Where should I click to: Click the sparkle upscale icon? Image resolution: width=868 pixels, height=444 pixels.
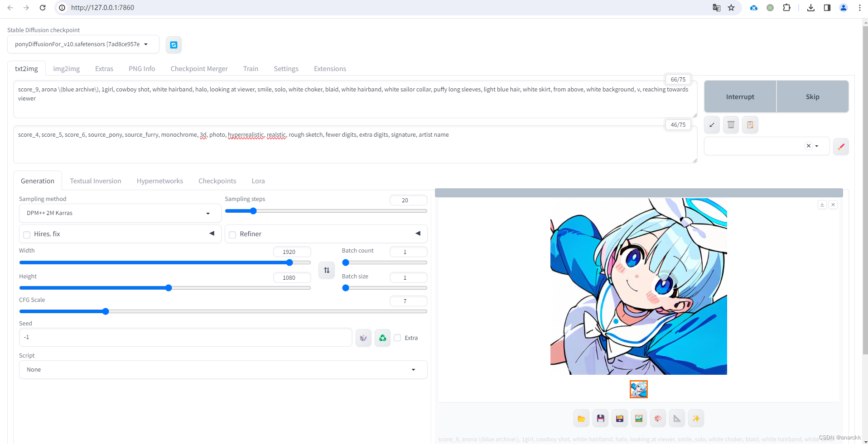coord(696,419)
